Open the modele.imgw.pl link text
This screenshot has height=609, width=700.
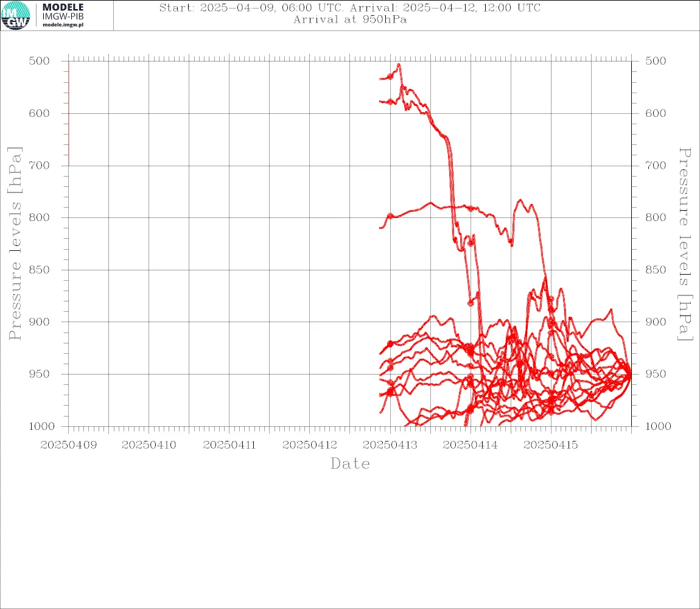click(63, 25)
